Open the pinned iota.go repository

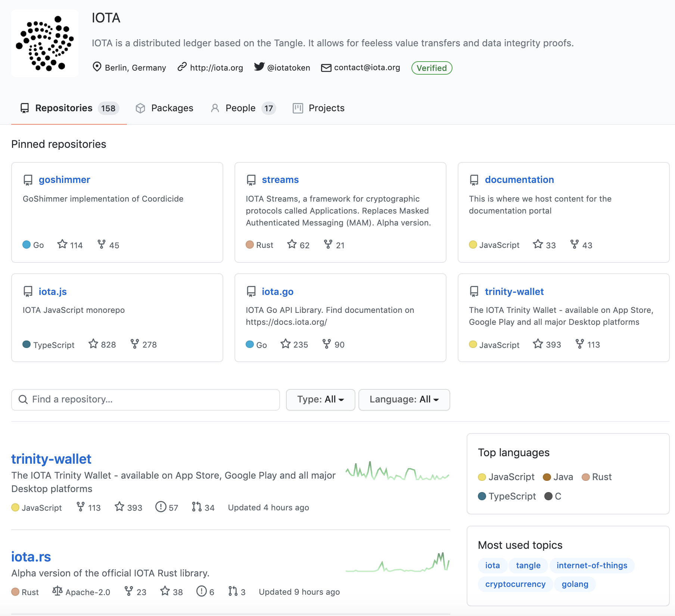277,292
